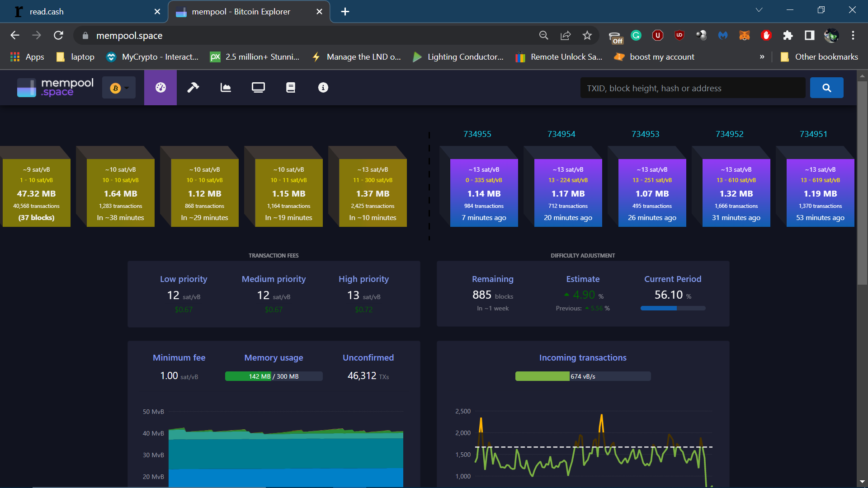Open the tab search dropdown arrow

[759, 10]
